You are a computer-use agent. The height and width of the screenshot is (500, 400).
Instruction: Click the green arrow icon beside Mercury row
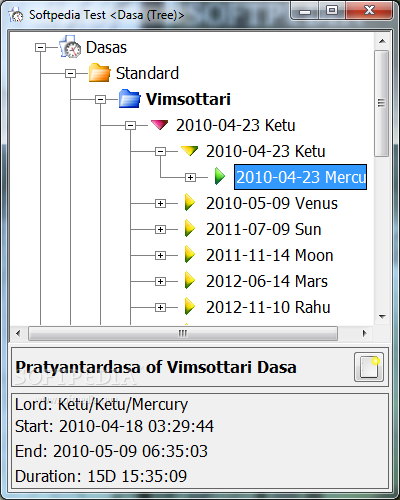tap(220, 176)
